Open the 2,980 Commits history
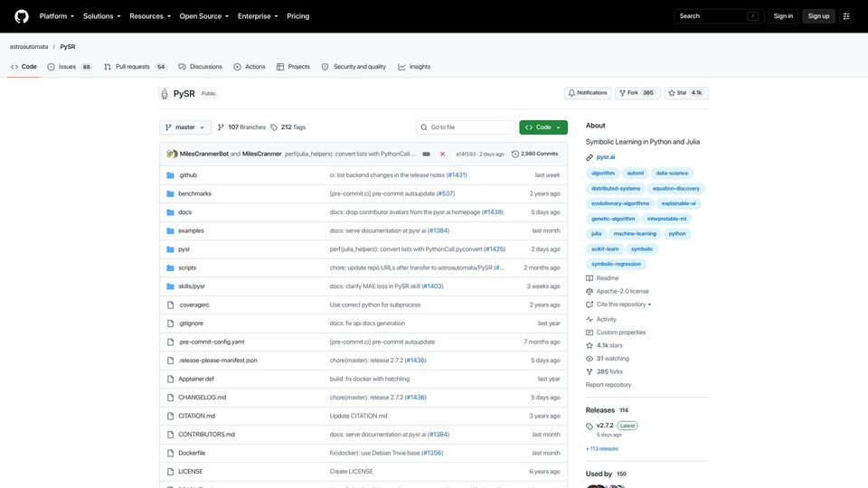 pyautogui.click(x=534, y=154)
